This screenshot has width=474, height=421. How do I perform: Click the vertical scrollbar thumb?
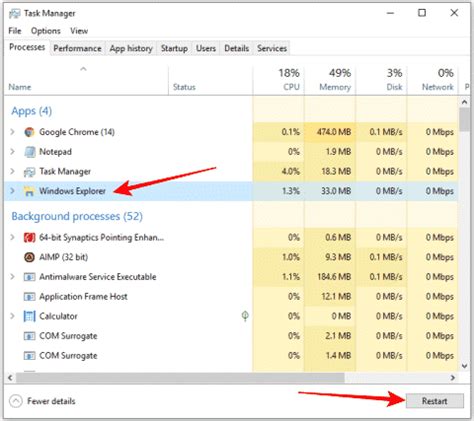click(x=464, y=119)
